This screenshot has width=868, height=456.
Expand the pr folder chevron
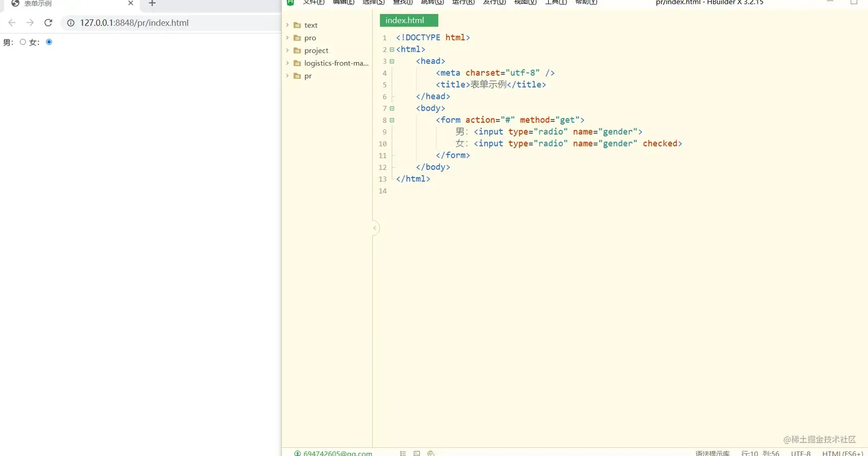pos(288,76)
